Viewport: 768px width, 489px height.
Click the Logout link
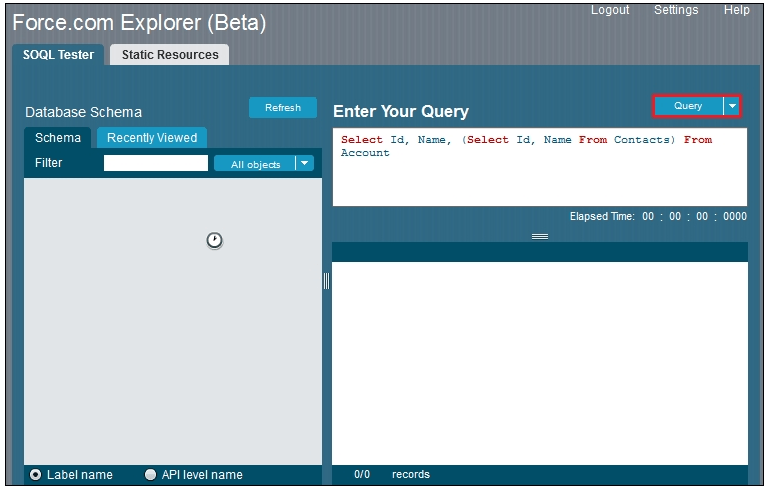[x=610, y=10]
